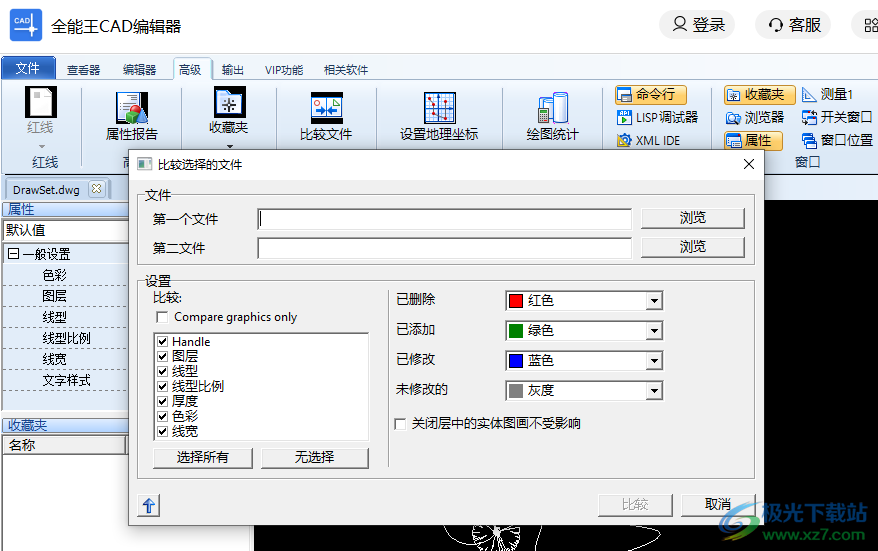Open the XML IDE tool
The image size is (878, 551).
point(648,141)
